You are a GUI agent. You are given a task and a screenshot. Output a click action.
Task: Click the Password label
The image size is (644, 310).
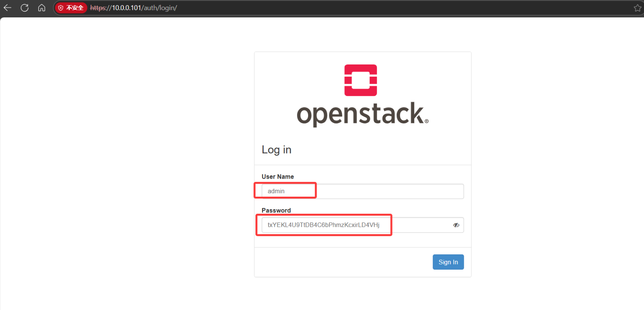pos(276,210)
